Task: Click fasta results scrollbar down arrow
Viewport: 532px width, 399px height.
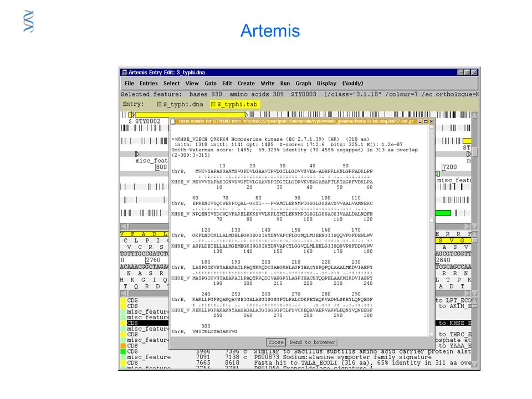Action: pos(432,334)
